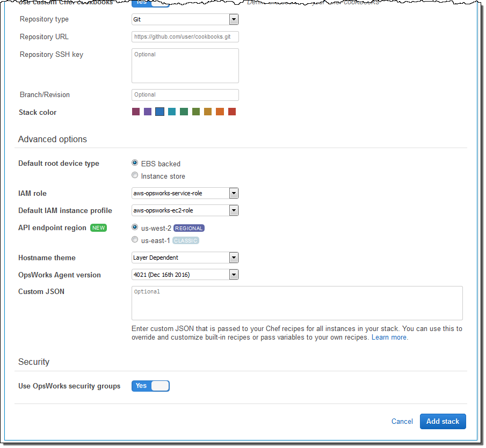Click the OpsWorks Agent version label
Image resolution: width=486 pixels, height=448 pixels.
tap(60, 275)
